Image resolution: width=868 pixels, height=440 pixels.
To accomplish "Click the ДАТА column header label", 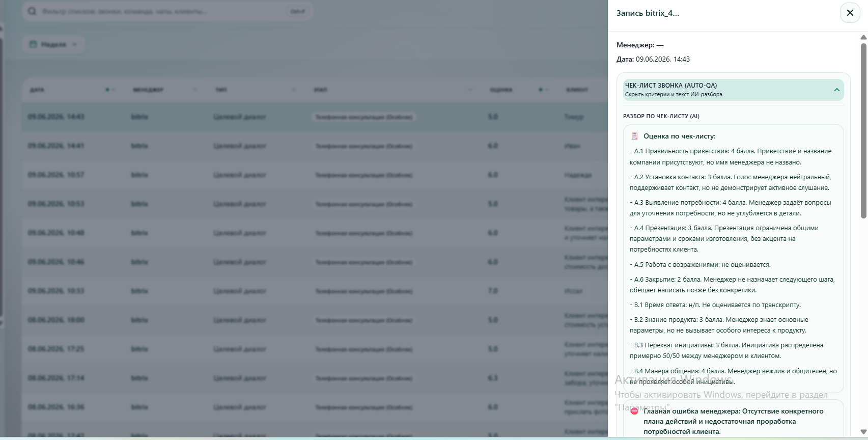I will (x=37, y=90).
